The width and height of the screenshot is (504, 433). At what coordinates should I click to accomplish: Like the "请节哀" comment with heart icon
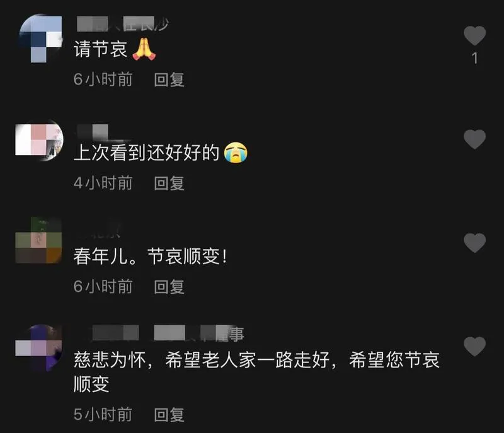(x=474, y=35)
